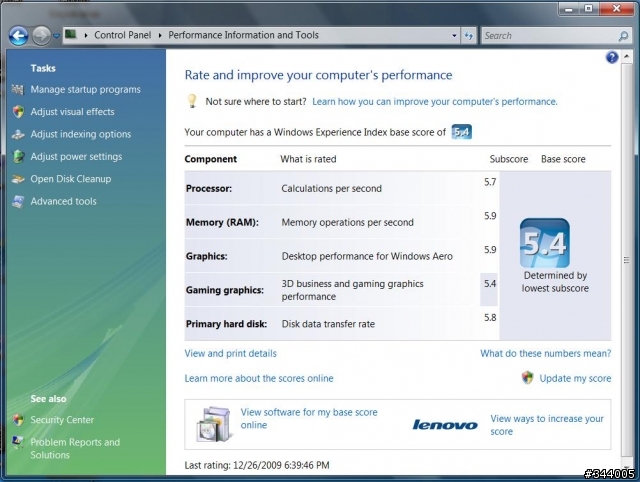Image resolution: width=640 pixels, height=482 pixels.
Task: Click the Processor subscore 5.7
Action: click(490, 182)
